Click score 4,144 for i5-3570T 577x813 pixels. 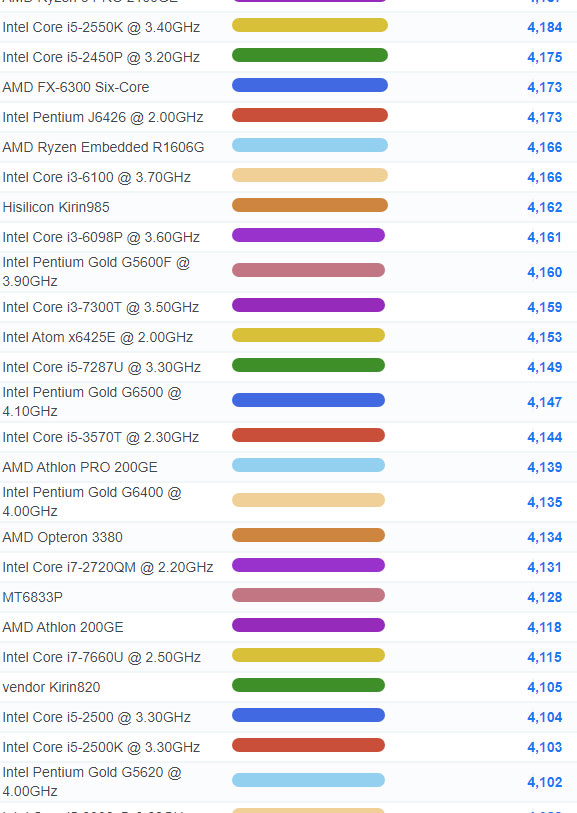(x=544, y=438)
